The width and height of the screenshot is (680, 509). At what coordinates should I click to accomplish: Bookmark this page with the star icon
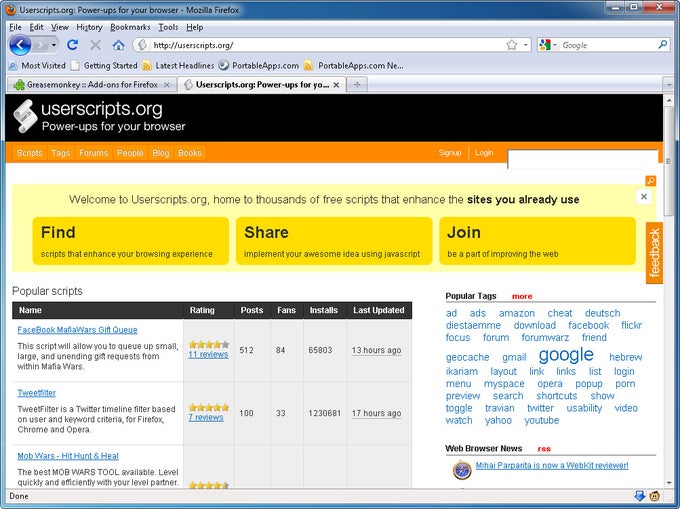[512, 45]
